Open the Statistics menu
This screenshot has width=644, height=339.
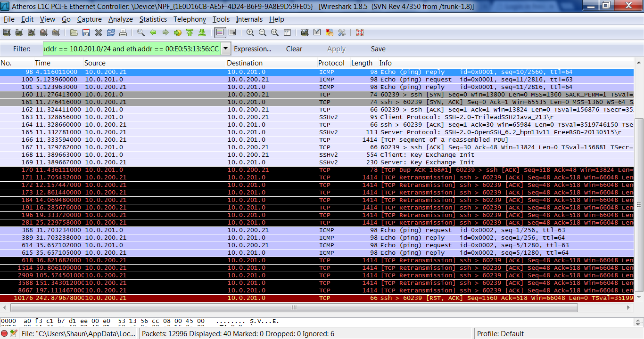tap(153, 19)
